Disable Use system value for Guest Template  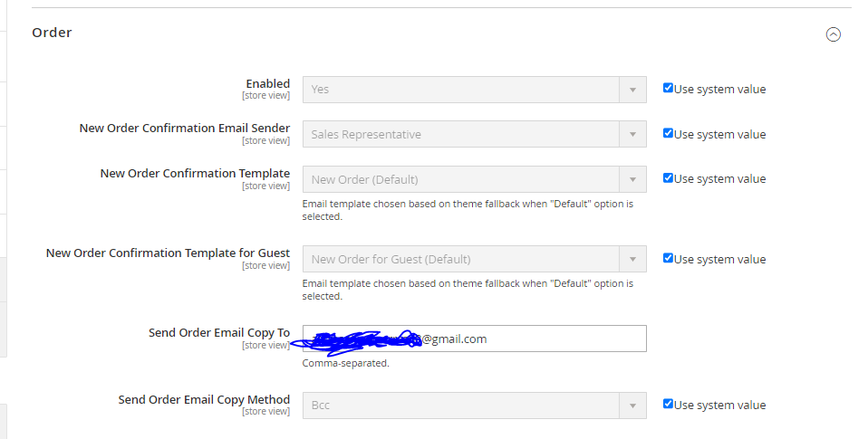[668, 258]
